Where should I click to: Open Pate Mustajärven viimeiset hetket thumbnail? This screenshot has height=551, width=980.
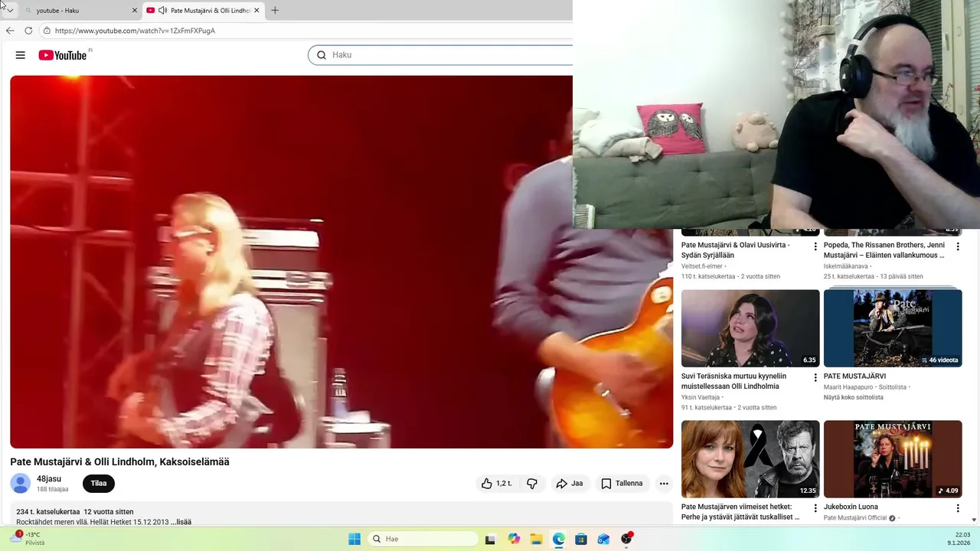[750, 459]
